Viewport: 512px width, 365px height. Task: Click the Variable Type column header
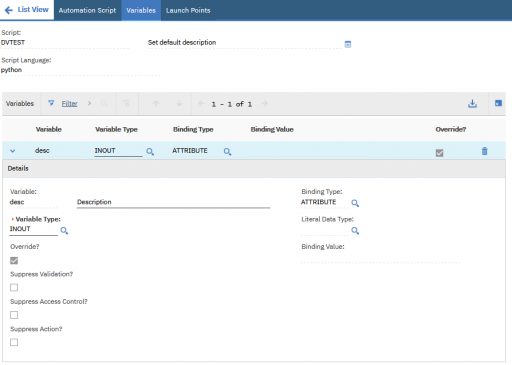click(116, 129)
